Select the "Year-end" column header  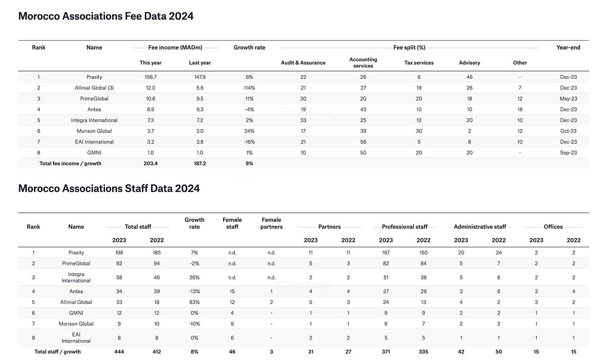pyautogui.click(x=568, y=48)
